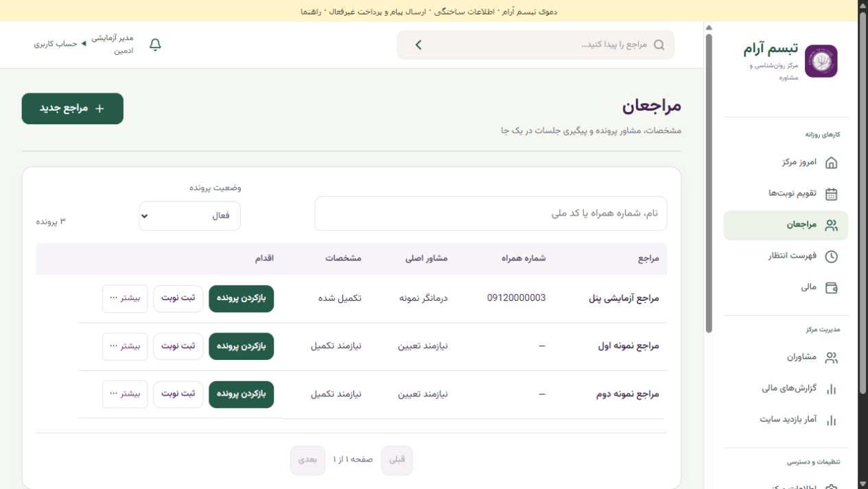868x489 pixels.
Task: Click بازکردن پرونده for مراجع آزمایشی پنل
Action: pos(242,298)
